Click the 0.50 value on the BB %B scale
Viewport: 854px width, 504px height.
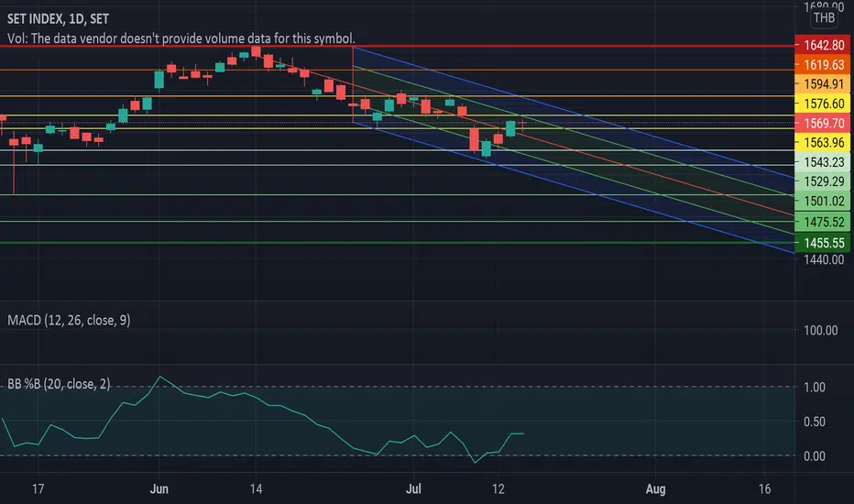coord(815,422)
